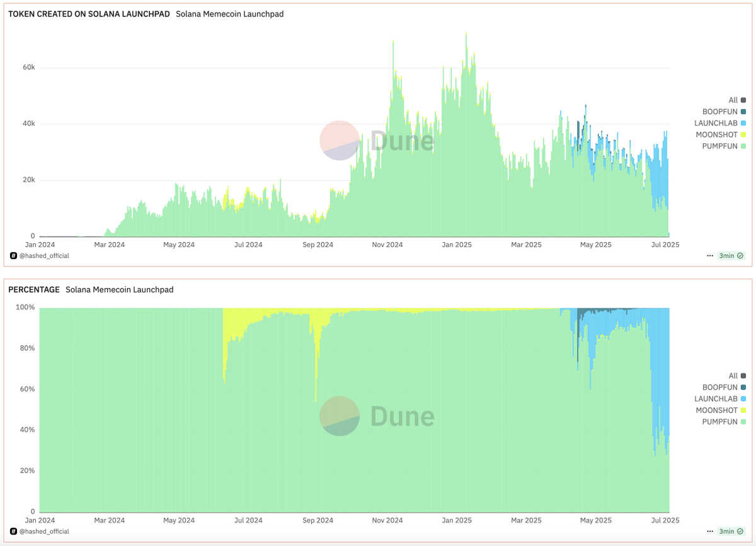Image resolution: width=756 pixels, height=546 pixels.
Task: Click the 60% y-axis label
Action: tap(27, 389)
